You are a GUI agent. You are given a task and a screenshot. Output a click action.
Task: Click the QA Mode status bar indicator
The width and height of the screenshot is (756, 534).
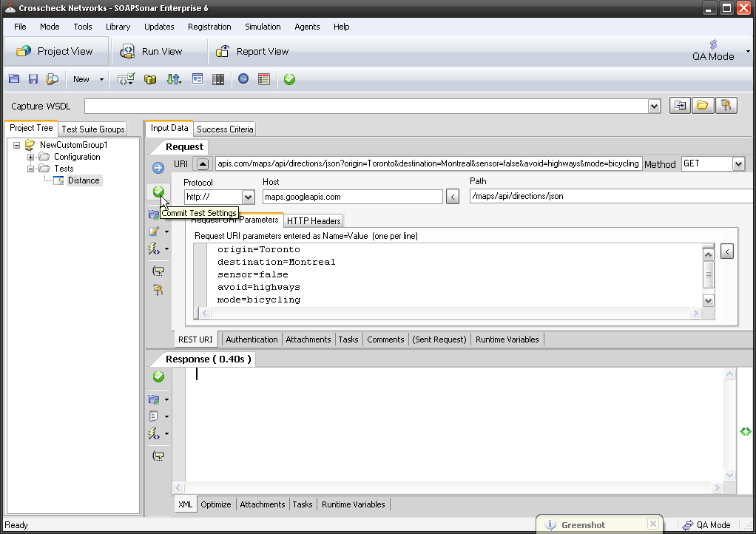click(707, 525)
